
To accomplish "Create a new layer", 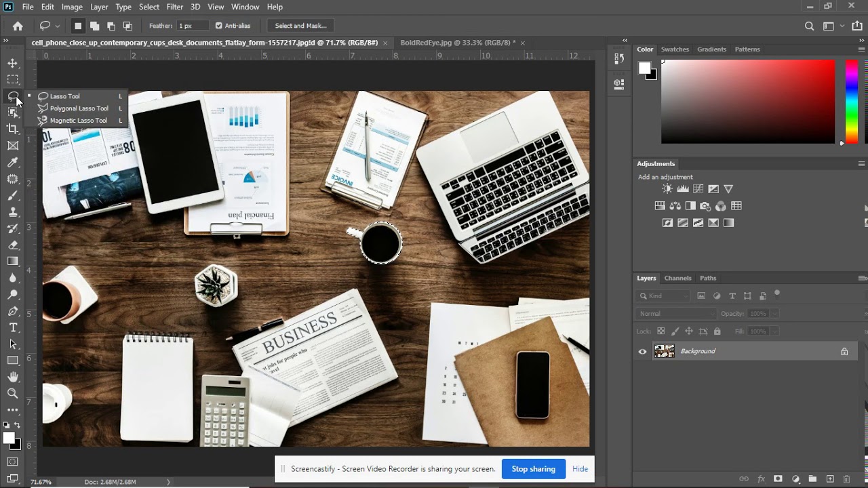I will pyautogui.click(x=830, y=479).
